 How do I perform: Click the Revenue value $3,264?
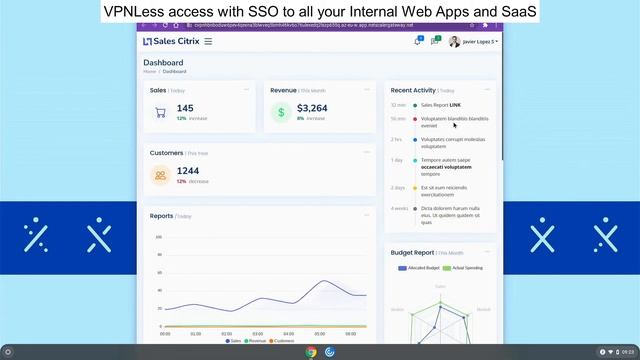coord(312,108)
